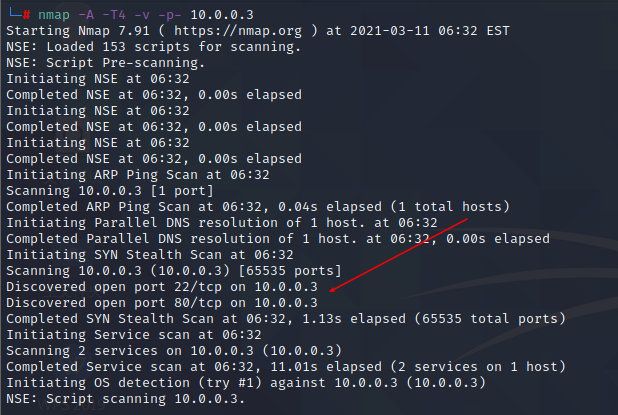
Task: Click 'Initiating SYN Stealth Scan' line
Action: coord(150,255)
